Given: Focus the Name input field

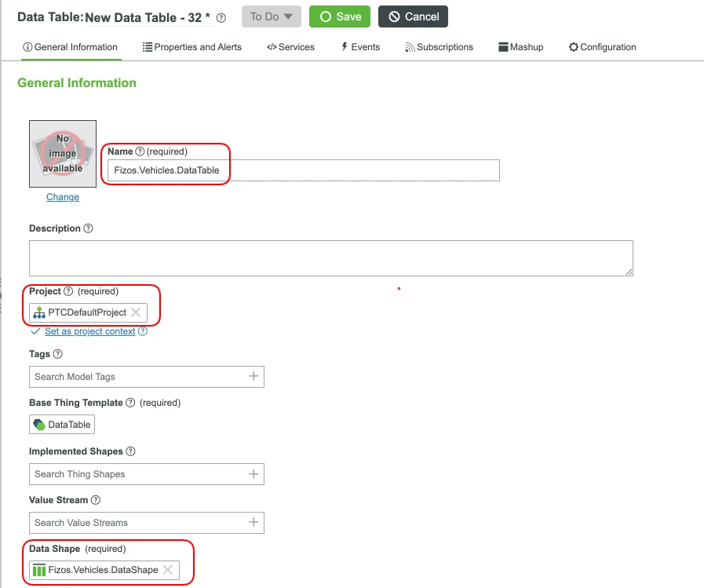Looking at the screenshot, I should (x=304, y=170).
